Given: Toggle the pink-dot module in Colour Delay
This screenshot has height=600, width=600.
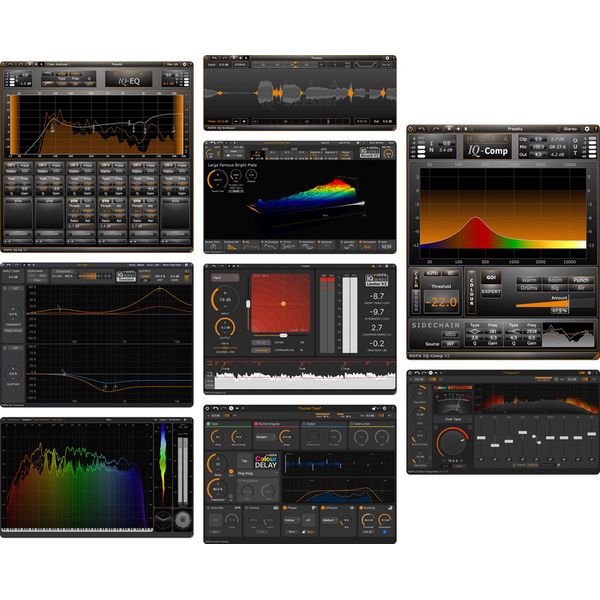Looking at the screenshot, I should click(256, 424).
